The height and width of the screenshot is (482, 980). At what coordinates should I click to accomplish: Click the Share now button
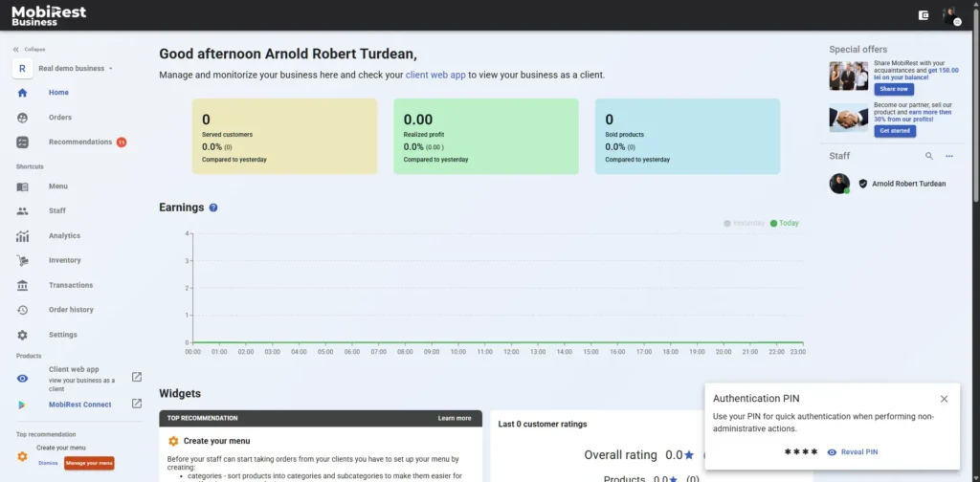click(894, 89)
